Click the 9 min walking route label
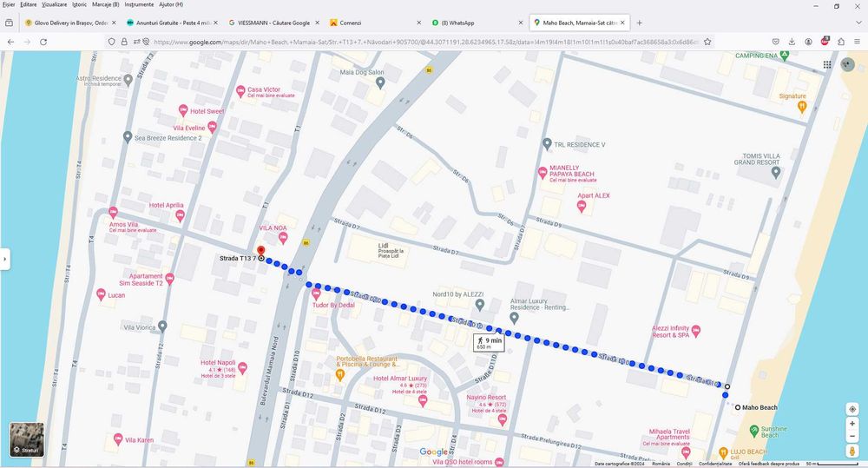This screenshot has height=468, width=868. point(489,343)
